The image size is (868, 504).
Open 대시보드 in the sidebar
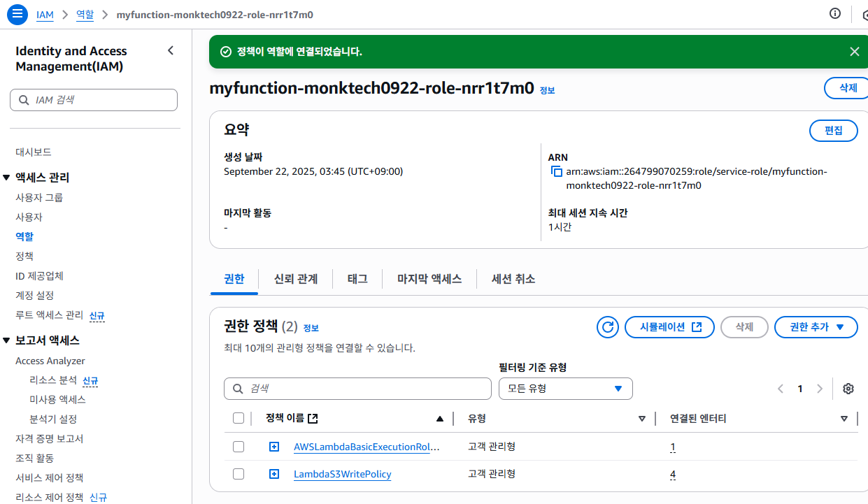tap(34, 152)
